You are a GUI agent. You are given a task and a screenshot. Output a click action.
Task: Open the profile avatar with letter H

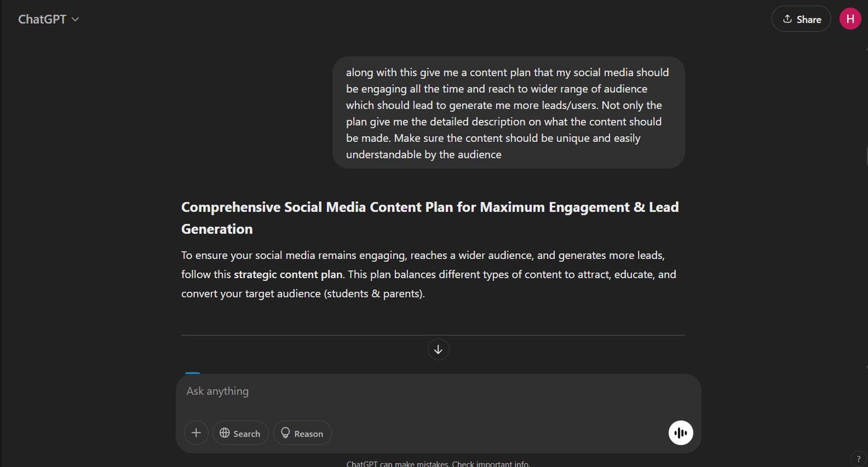click(850, 19)
